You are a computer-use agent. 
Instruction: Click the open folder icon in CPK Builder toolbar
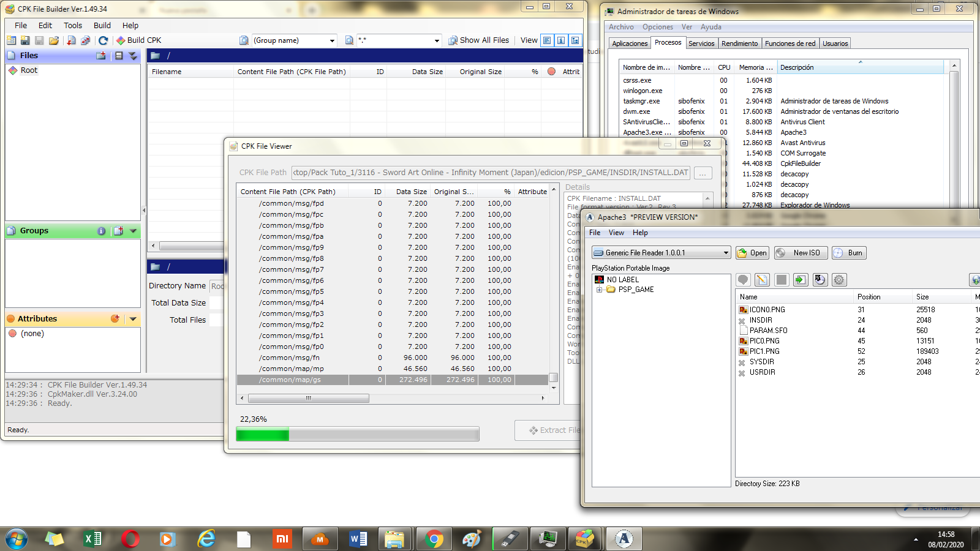[x=54, y=40]
